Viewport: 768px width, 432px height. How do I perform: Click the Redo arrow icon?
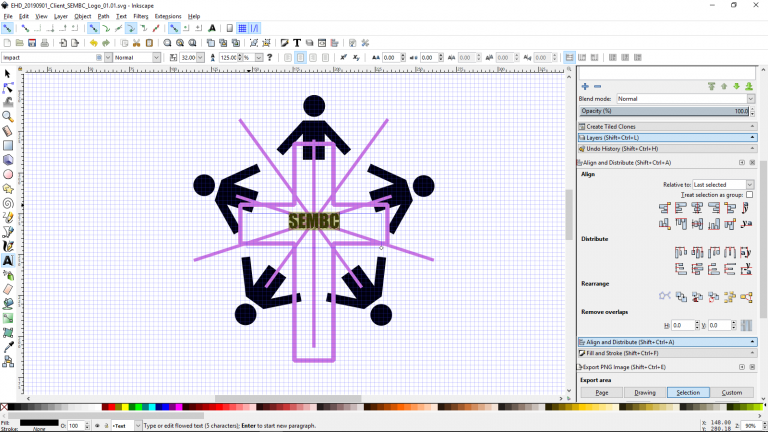[x=106, y=43]
